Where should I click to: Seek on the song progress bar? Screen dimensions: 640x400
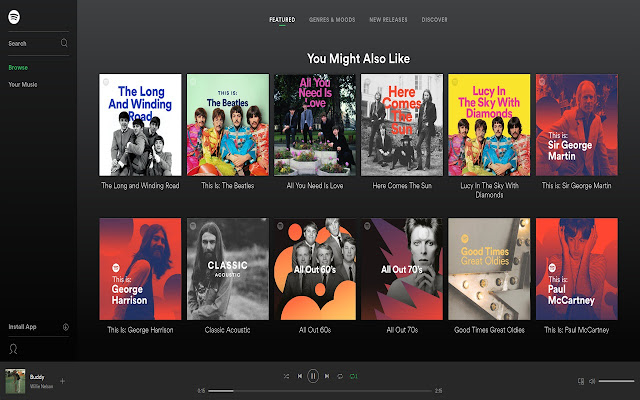tap(320, 391)
